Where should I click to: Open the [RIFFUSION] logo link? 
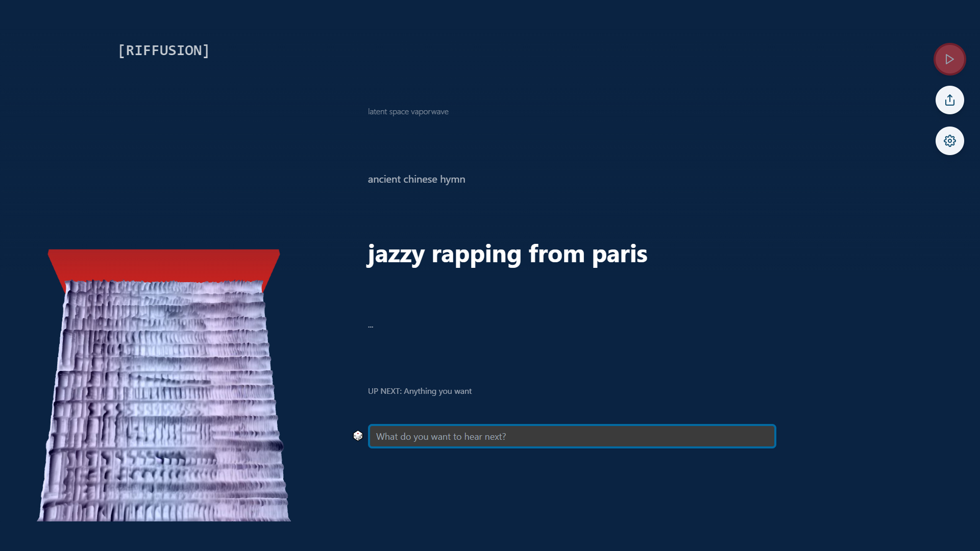point(163,51)
